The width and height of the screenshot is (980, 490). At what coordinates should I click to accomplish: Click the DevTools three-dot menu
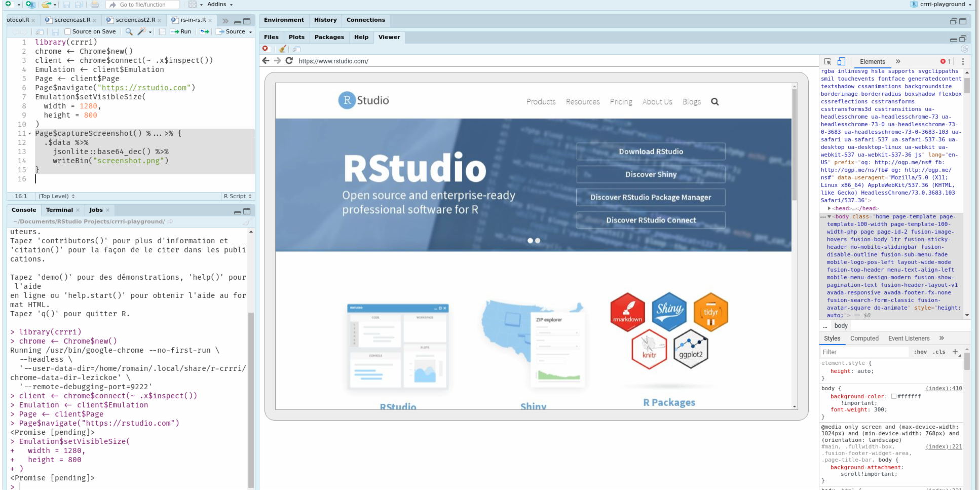coord(963,61)
